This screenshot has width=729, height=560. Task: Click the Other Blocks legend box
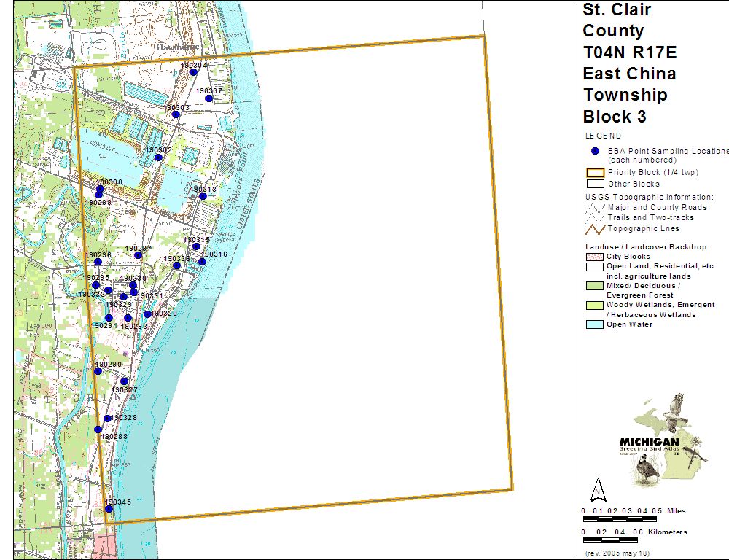pyautogui.click(x=596, y=184)
